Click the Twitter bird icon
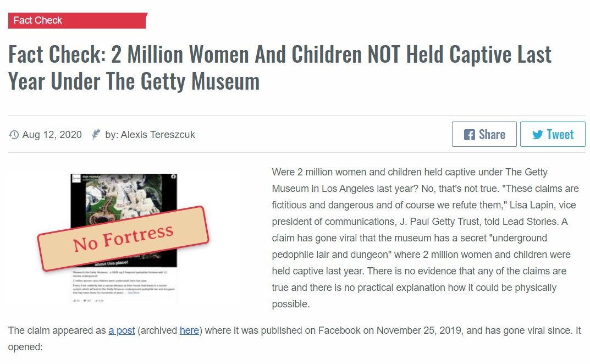Viewport: 590px width, 364px height. 537,135
